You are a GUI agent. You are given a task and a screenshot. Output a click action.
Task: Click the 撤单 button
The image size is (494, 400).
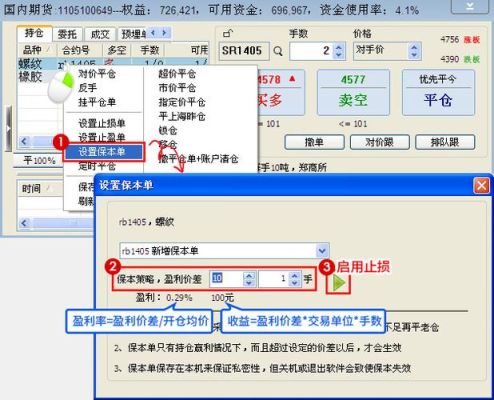pyautogui.click(x=314, y=142)
